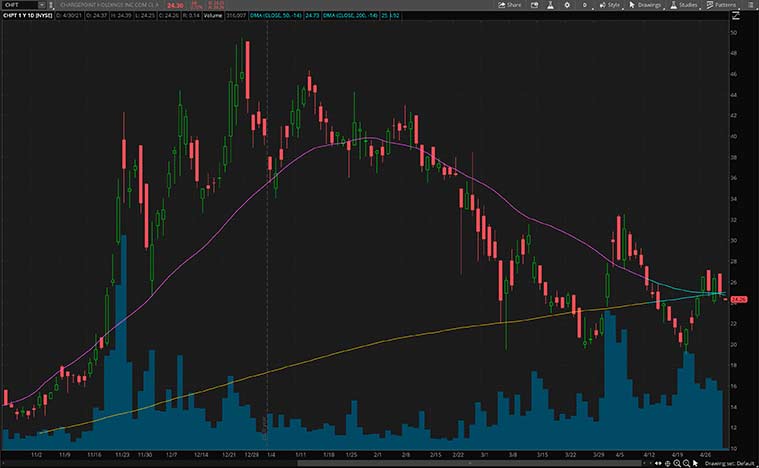Viewport: 759px width, 468px height.
Task: Click the zoom-out magnifier icon
Action: click(686, 464)
